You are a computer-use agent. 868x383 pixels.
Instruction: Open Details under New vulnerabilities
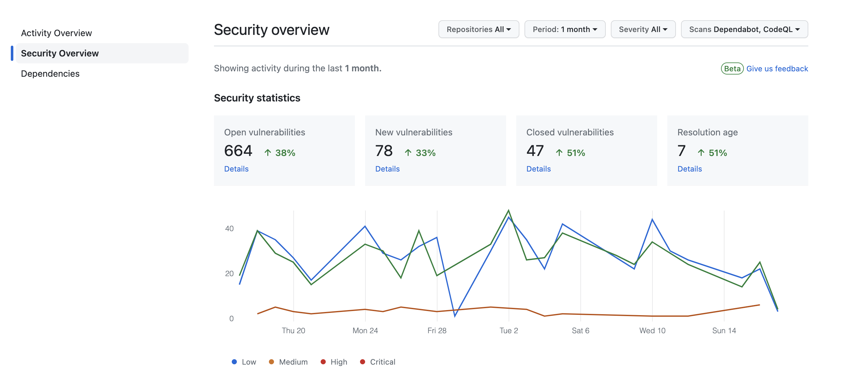(x=387, y=169)
